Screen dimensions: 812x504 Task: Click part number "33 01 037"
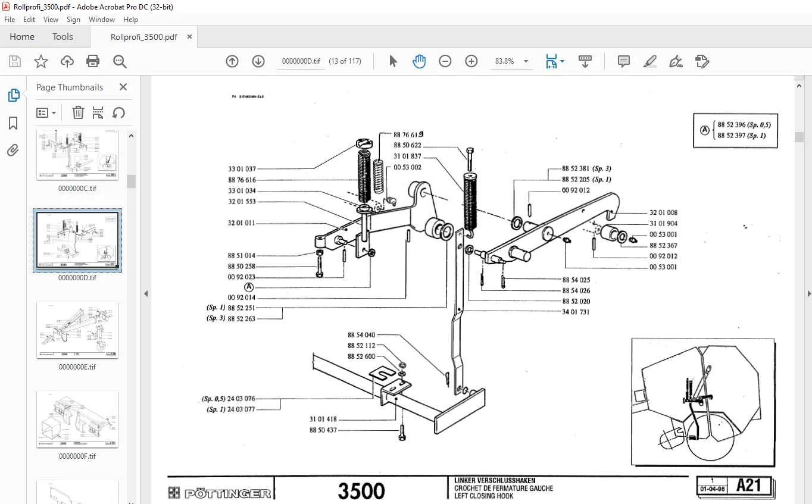point(242,169)
